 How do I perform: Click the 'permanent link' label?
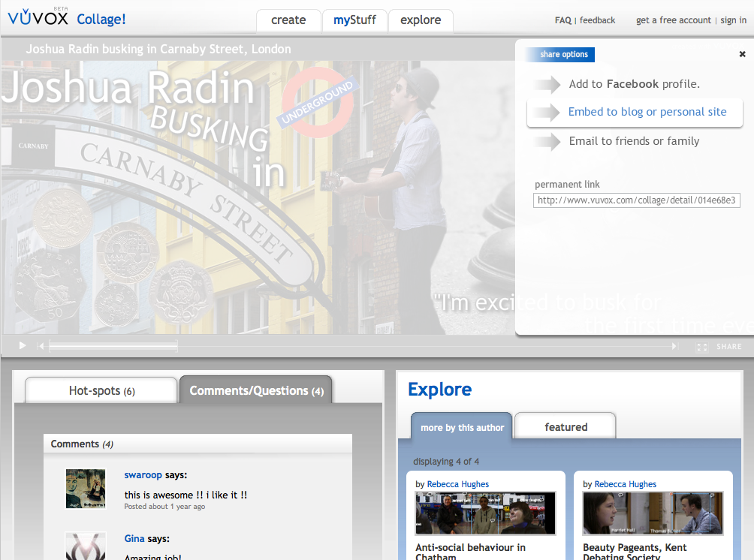(x=567, y=185)
